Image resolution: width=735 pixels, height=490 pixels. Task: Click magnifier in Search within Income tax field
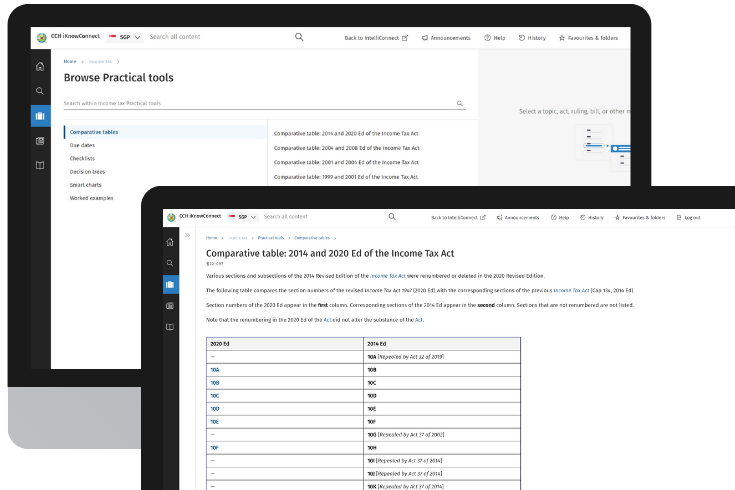click(x=460, y=103)
